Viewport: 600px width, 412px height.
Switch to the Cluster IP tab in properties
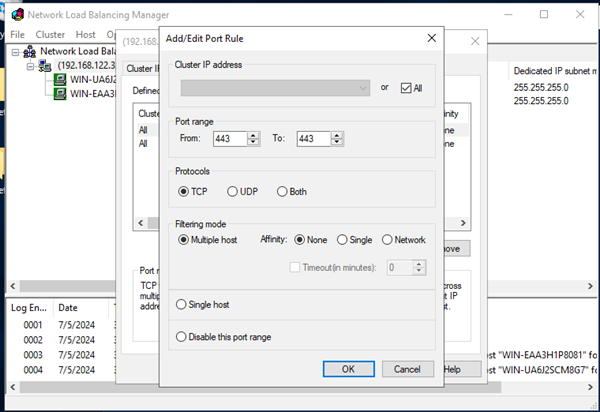pyautogui.click(x=142, y=68)
